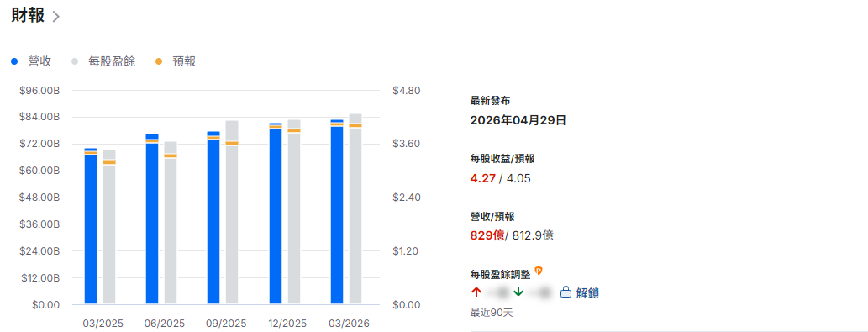The width and height of the screenshot is (868, 332).
Task: Click the red EPS value 4.27
Action: point(482,178)
